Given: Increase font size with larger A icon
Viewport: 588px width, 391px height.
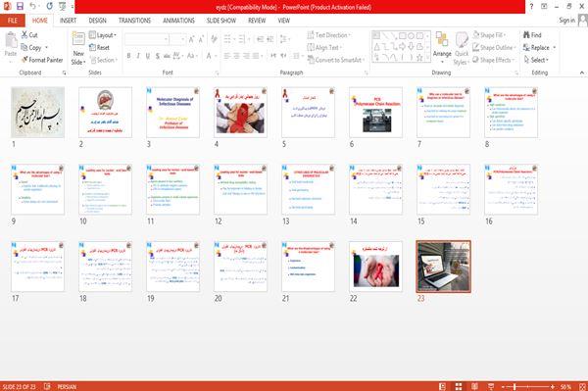Looking at the screenshot, I should click(192, 39).
